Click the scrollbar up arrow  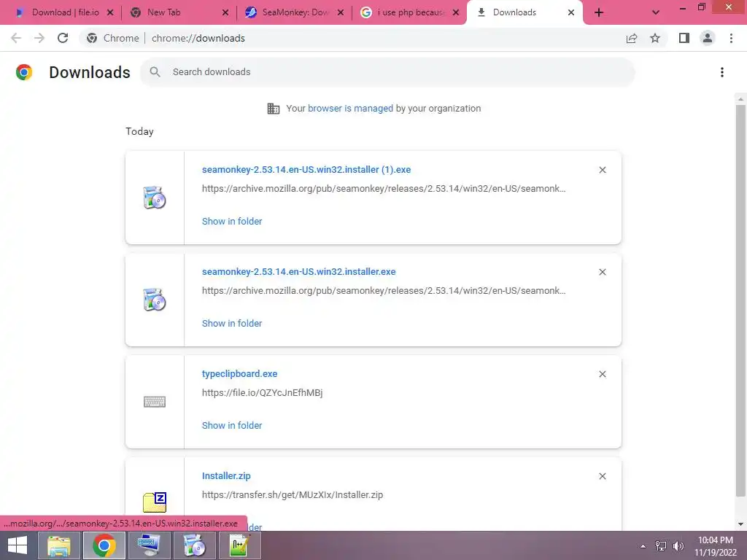[740, 99]
